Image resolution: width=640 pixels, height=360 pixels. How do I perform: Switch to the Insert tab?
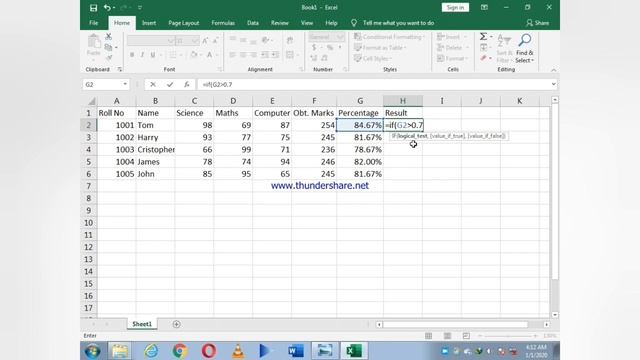tap(149, 23)
